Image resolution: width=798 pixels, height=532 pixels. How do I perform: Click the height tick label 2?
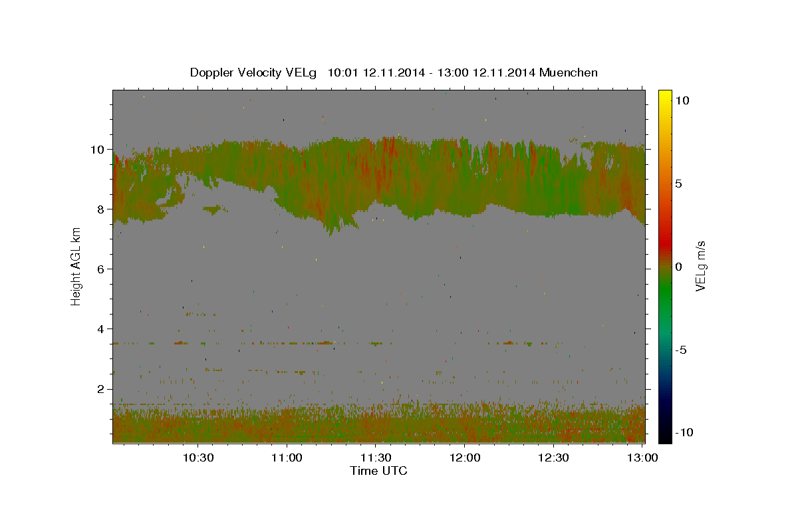point(102,389)
